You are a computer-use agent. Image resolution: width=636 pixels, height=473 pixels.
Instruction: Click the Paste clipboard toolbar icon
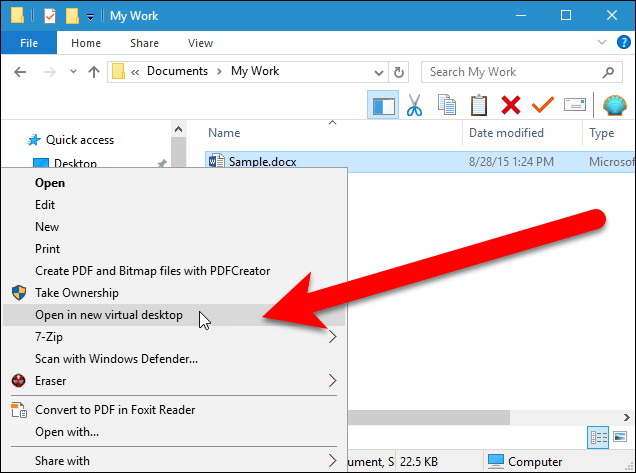point(479,105)
